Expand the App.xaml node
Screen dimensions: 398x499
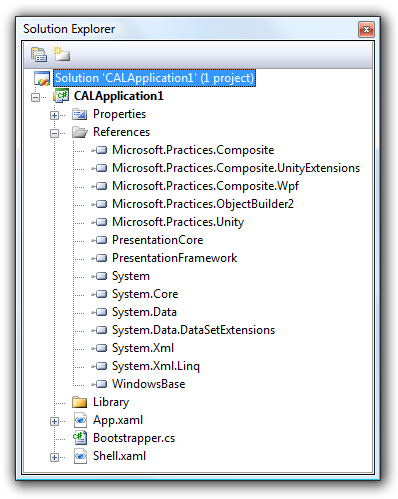[x=54, y=421]
